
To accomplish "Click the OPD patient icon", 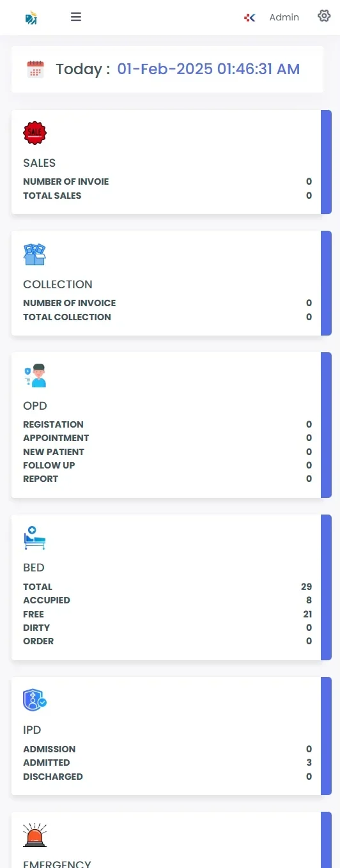I will coord(35,376).
